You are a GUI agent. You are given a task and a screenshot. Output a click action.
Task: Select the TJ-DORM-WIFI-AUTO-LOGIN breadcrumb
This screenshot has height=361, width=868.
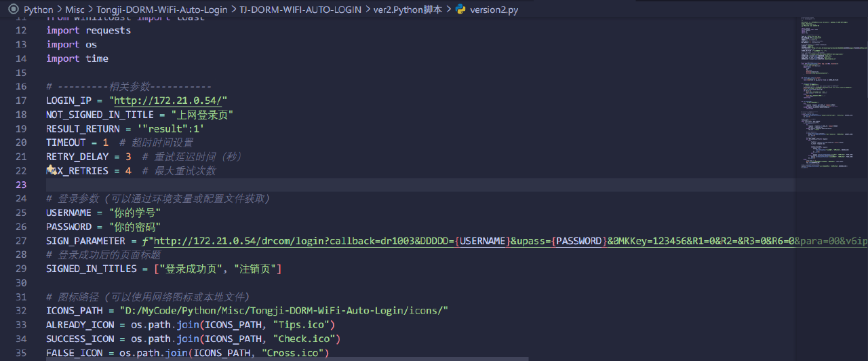301,9
